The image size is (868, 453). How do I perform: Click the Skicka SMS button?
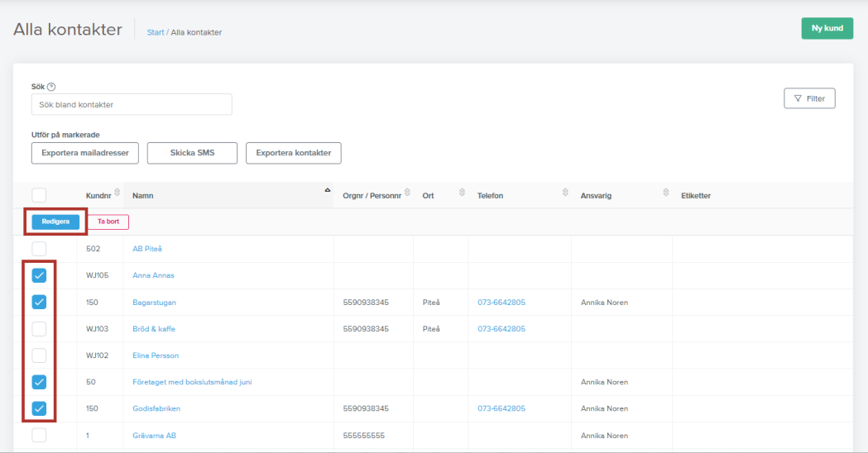pyautogui.click(x=192, y=153)
